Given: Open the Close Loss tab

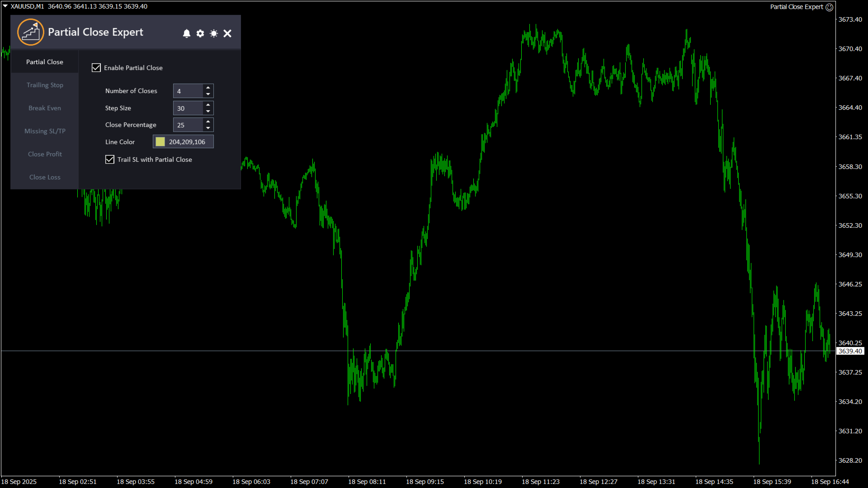Looking at the screenshot, I should tap(45, 177).
